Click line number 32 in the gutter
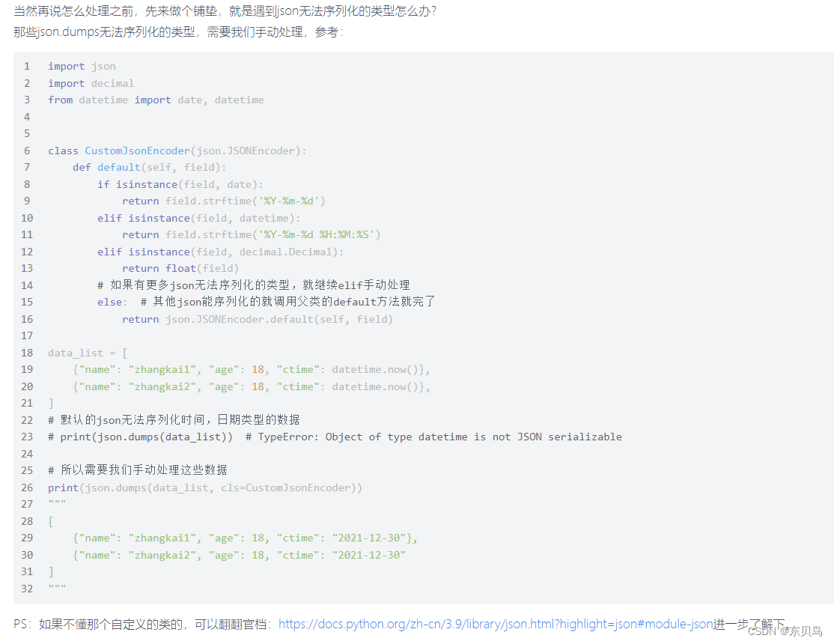Viewport: 834px width, 644px height. click(x=27, y=588)
